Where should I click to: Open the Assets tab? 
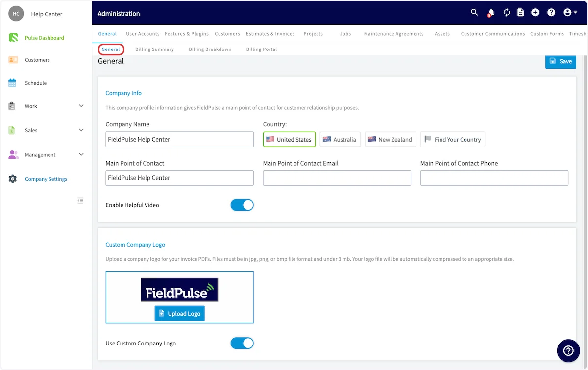(x=442, y=34)
